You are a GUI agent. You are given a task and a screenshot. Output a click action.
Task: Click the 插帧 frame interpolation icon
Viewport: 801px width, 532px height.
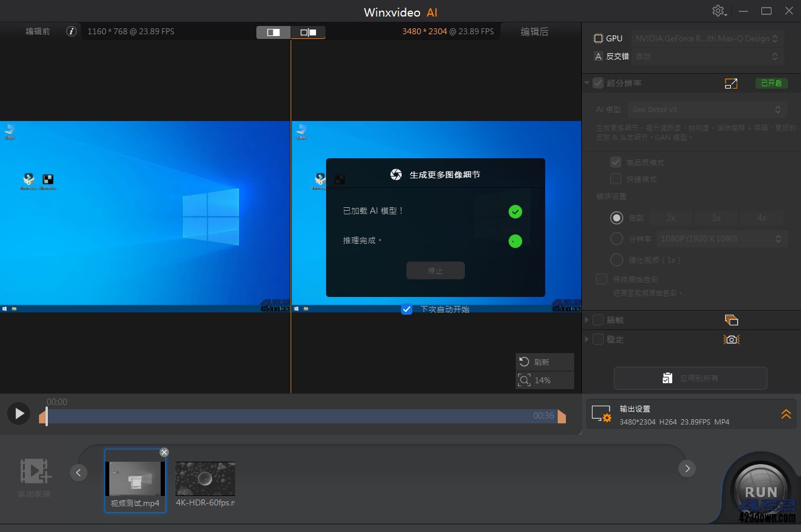click(731, 320)
